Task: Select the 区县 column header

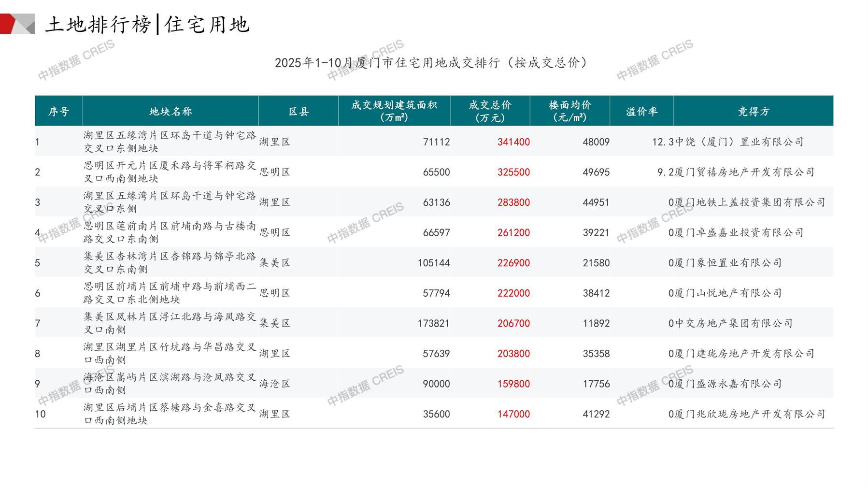Action: point(298,112)
